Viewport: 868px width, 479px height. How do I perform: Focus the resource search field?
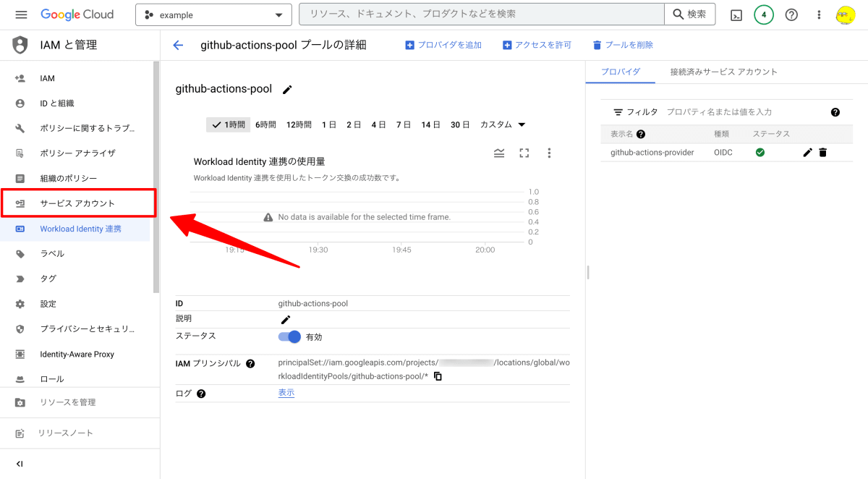(x=482, y=14)
